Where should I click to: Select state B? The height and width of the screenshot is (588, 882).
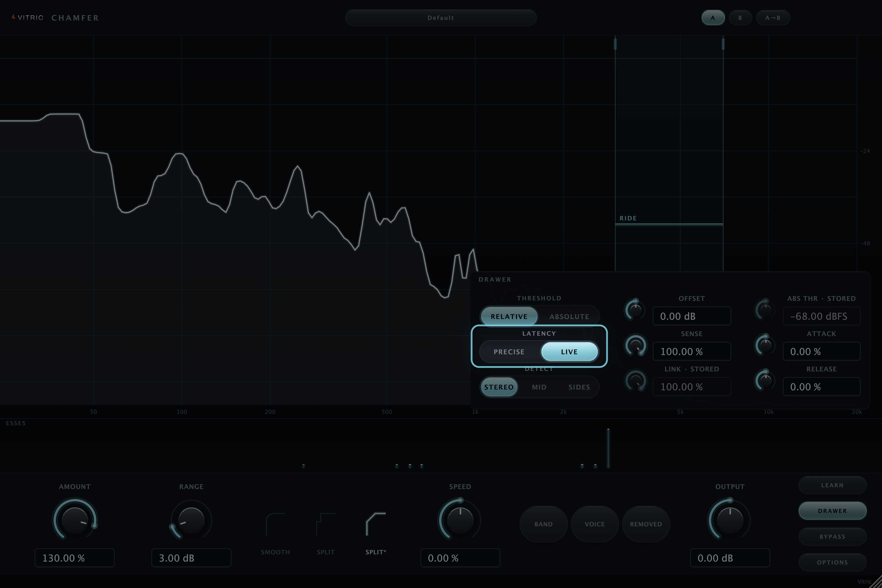point(740,18)
